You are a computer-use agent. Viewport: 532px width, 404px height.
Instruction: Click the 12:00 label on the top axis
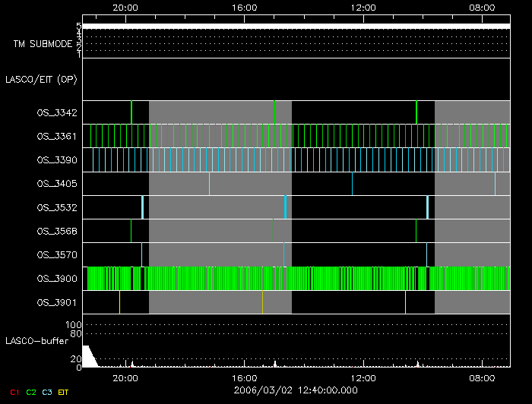point(363,8)
